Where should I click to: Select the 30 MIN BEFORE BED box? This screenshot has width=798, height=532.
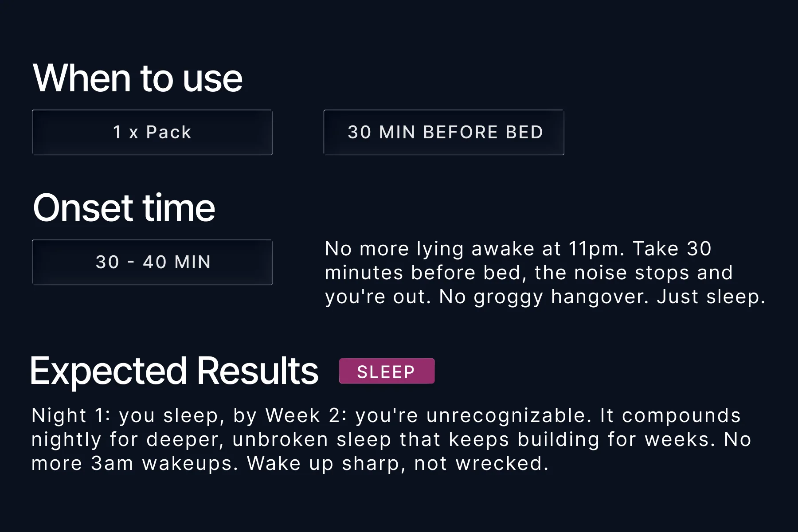pos(444,132)
